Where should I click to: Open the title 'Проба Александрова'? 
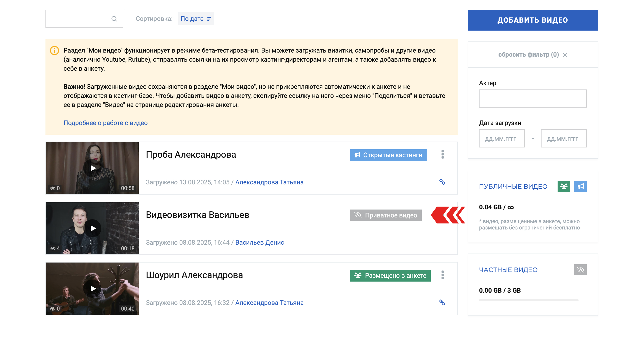tap(191, 154)
